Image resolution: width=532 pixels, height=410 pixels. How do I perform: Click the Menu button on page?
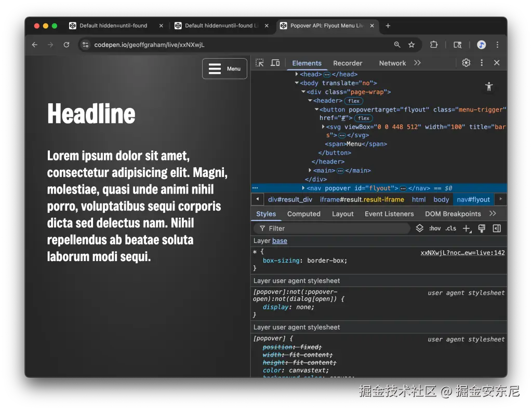coord(224,69)
